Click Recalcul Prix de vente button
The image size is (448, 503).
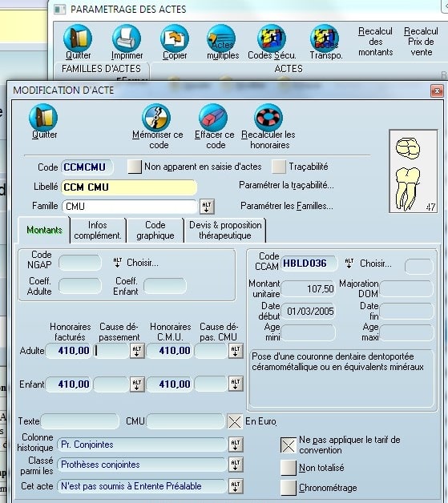(x=421, y=42)
